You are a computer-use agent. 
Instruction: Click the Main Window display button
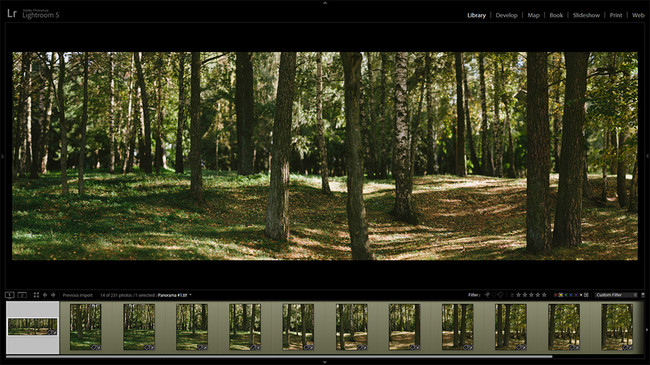pos(10,295)
